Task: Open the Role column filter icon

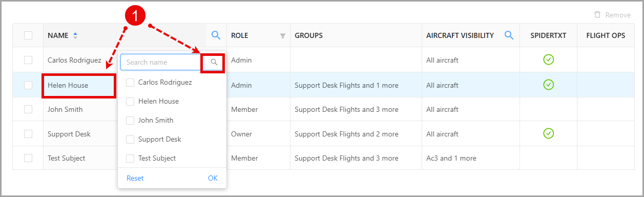Action: pos(282,36)
